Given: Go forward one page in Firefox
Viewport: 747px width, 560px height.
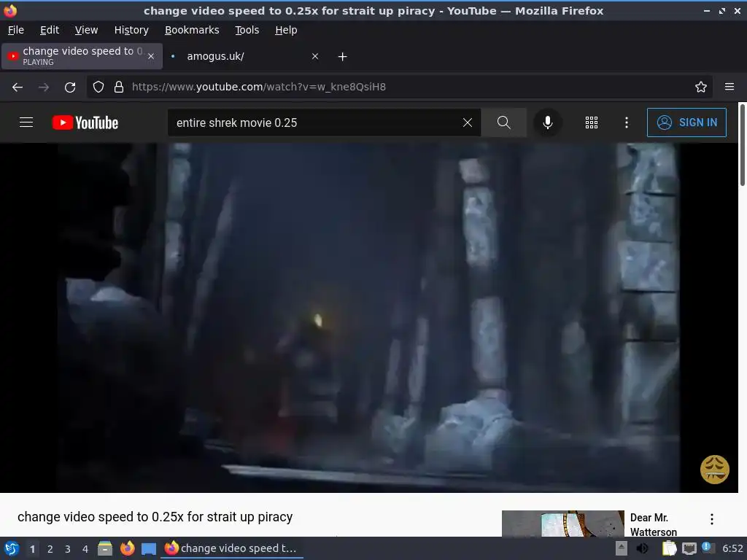Looking at the screenshot, I should point(43,87).
